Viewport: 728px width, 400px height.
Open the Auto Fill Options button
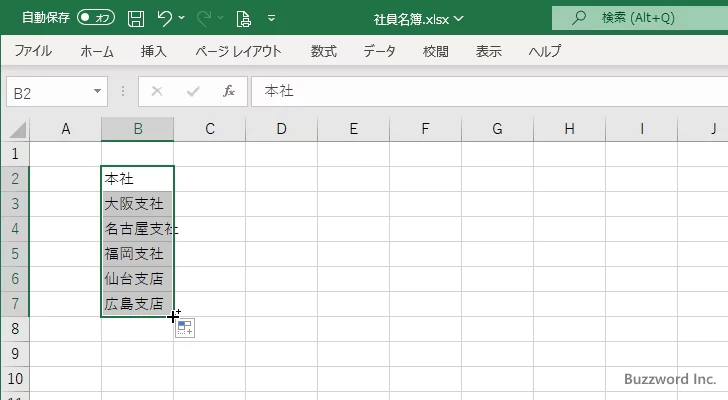click(185, 328)
